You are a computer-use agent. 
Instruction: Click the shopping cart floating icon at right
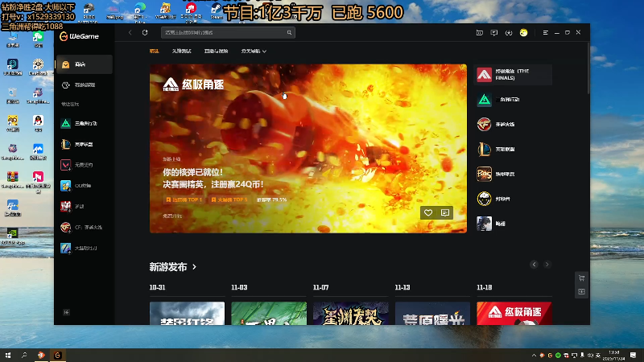tap(581, 278)
